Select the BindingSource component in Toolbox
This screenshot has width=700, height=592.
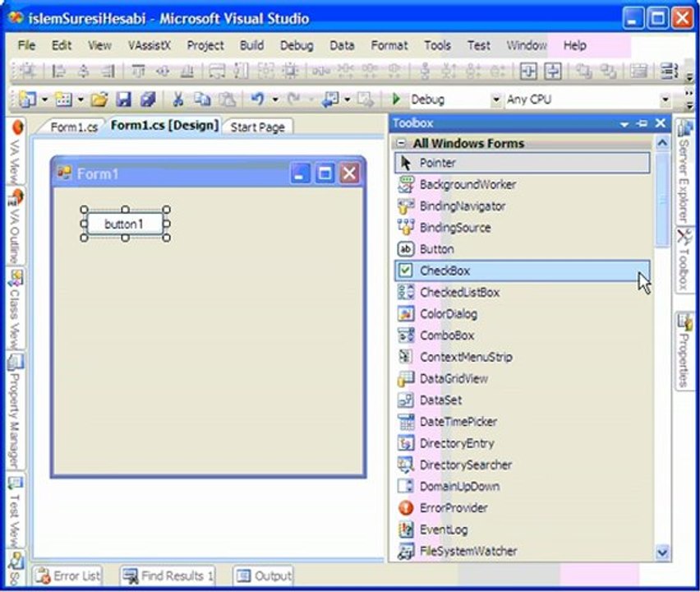(x=522, y=228)
